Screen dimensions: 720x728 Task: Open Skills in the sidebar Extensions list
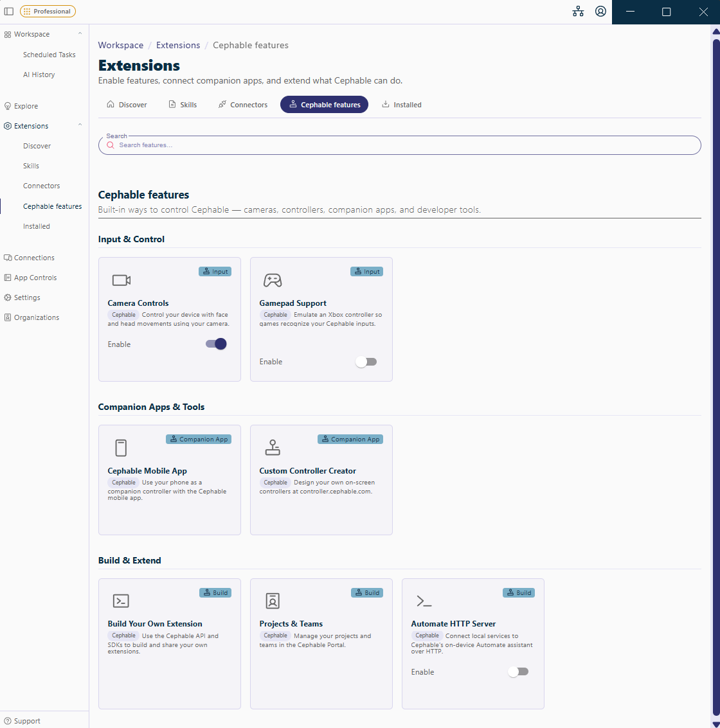[x=31, y=166]
